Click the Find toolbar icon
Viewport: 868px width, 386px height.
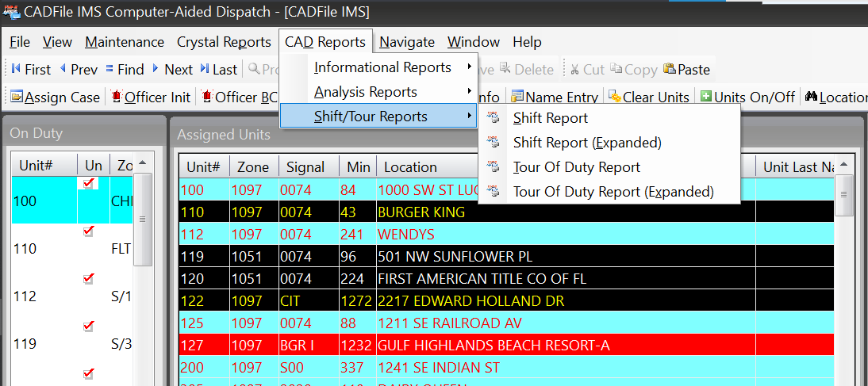click(110, 70)
